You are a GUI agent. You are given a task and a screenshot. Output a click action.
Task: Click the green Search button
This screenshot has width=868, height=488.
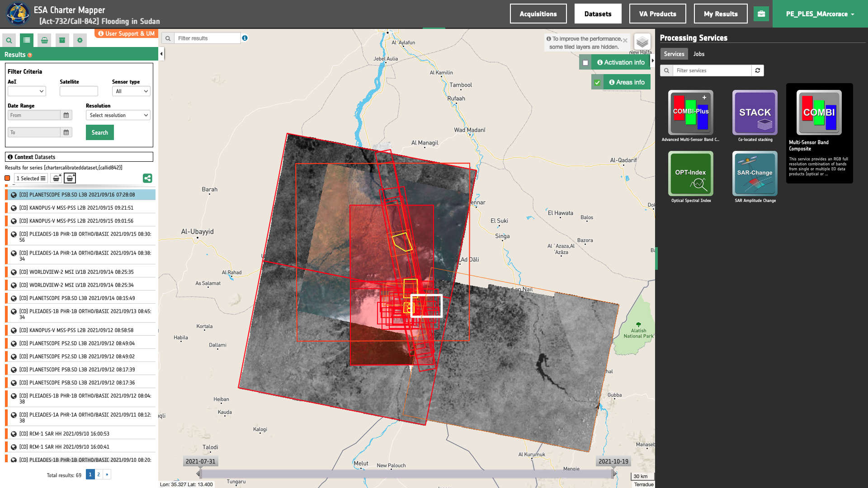(100, 132)
